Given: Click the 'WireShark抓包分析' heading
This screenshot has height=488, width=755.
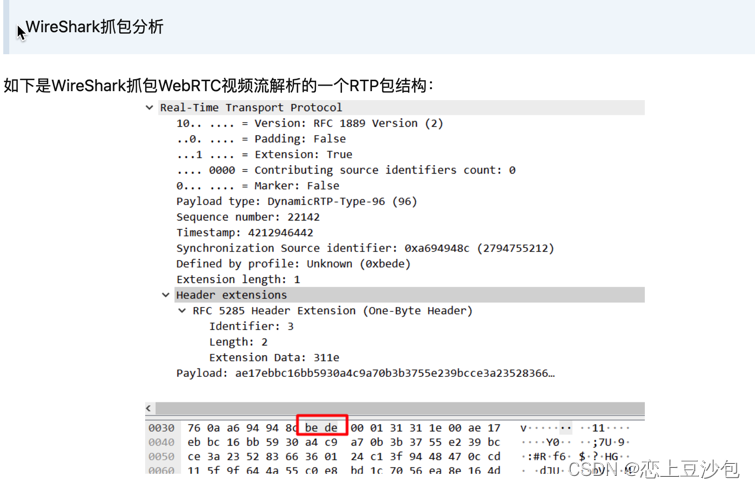Looking at the screenshot, I should tap(94, 26).
